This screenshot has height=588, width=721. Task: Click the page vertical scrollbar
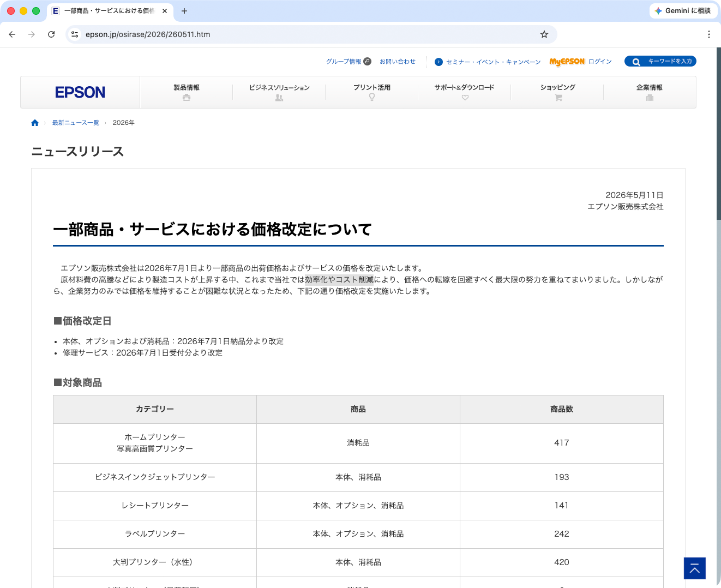pos(719,134)
